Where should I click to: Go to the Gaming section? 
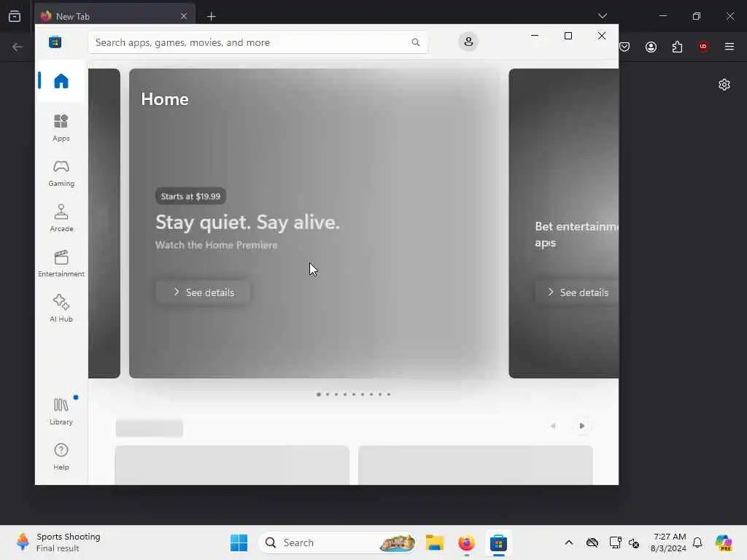click(x=61, y=174)
